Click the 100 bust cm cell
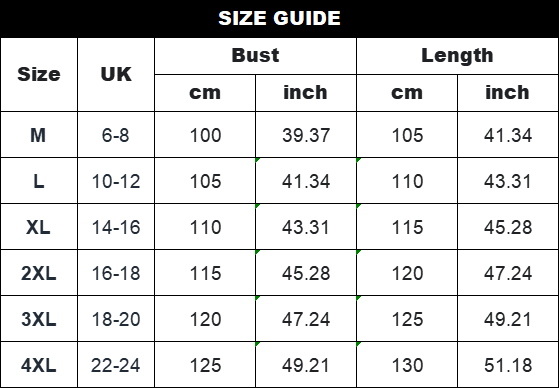Image resolution: width=559 pixels, height=388 pixels. [205, 135]
